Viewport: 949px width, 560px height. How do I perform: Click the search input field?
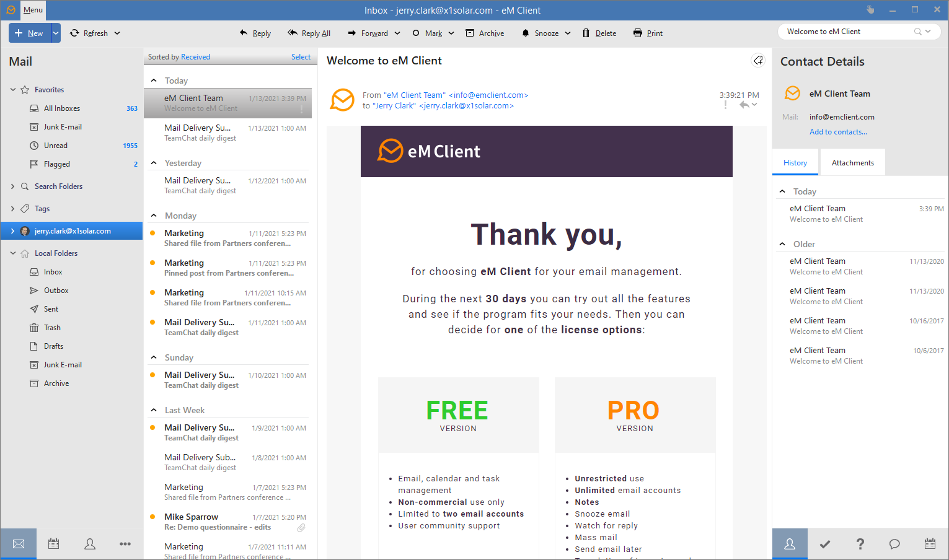click(x=846, y=32)
